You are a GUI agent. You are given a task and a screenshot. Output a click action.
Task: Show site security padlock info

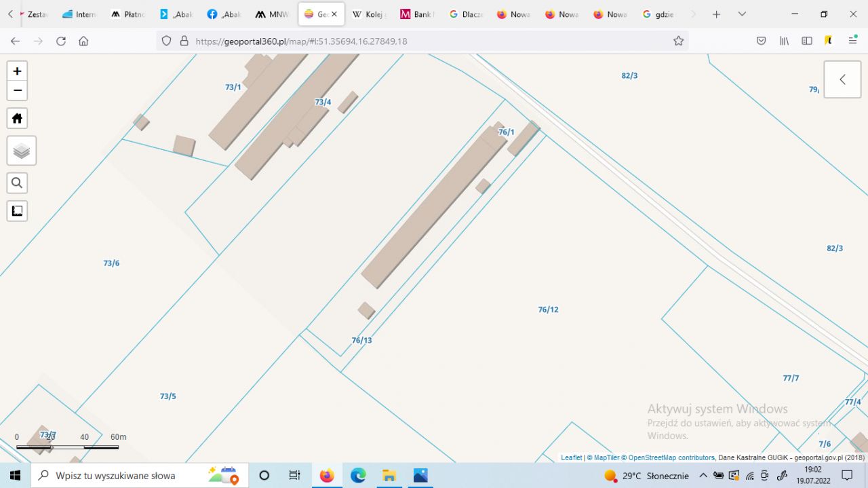tap(184, 41)
